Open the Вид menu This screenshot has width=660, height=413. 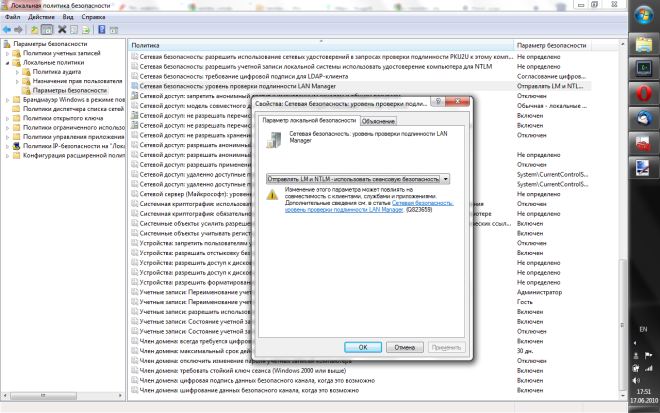(x=68, y=17)
